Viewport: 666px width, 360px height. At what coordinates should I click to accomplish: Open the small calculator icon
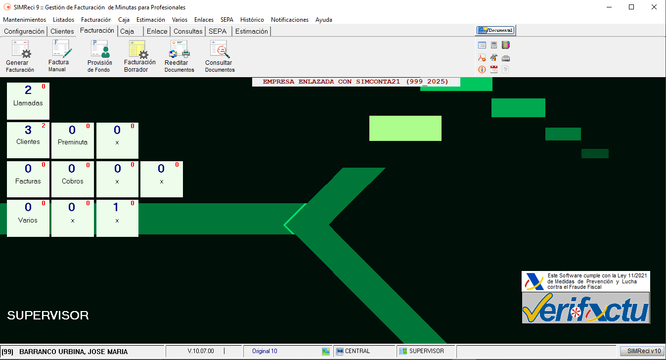pyautogui.click(x=494, y=45)
